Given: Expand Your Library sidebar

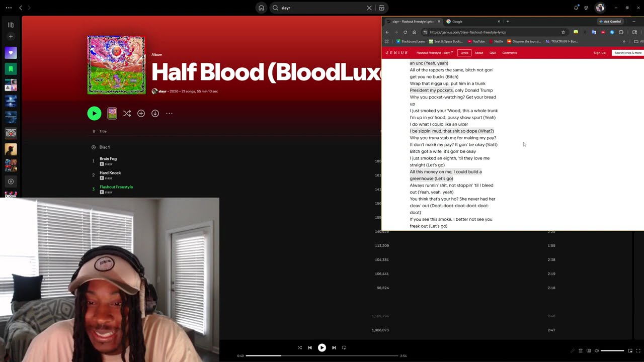Looking at the screenshot, I should pos(11,25).
